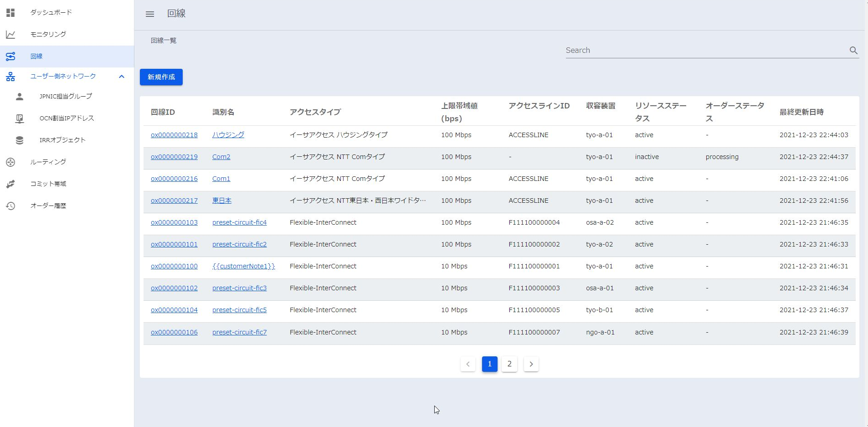Click the オーダー履歴 history clock icon
This screenshot has height=427, width=868.
(10, 206)
